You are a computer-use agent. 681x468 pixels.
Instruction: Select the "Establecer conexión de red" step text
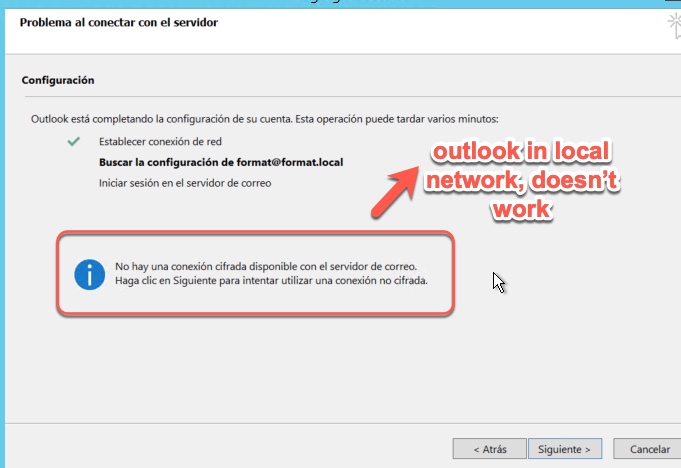tap(160, 142)
